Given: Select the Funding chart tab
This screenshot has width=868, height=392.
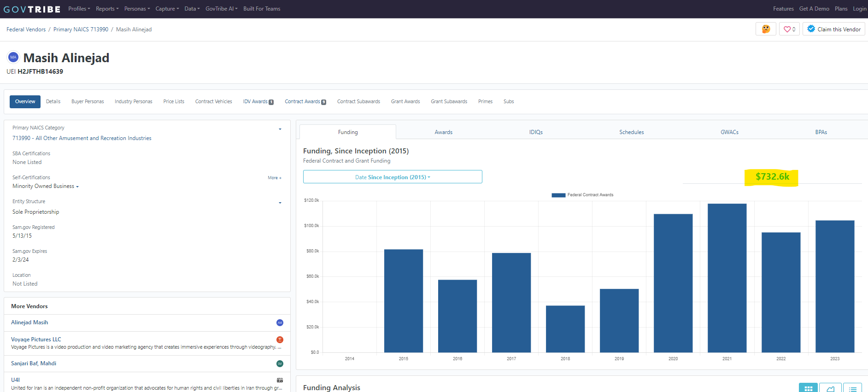Looking at the screenshot, I should click(x=348, y=132).
